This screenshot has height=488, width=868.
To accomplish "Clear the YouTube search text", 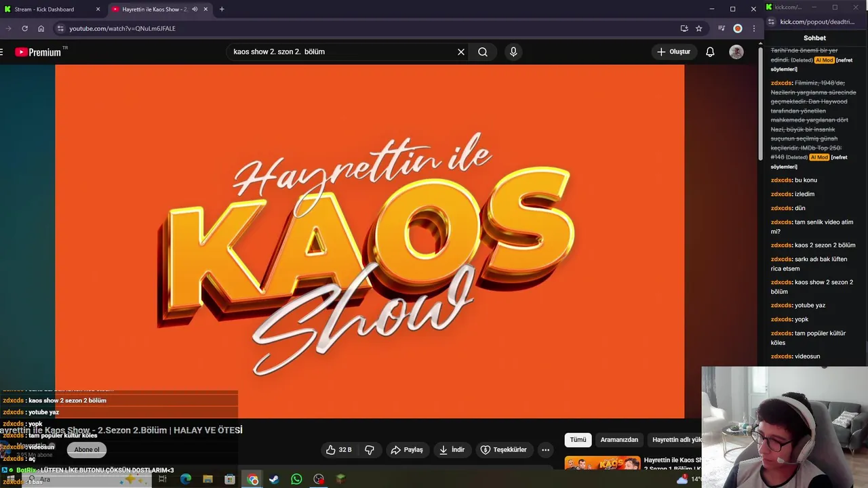I will 461,52.
